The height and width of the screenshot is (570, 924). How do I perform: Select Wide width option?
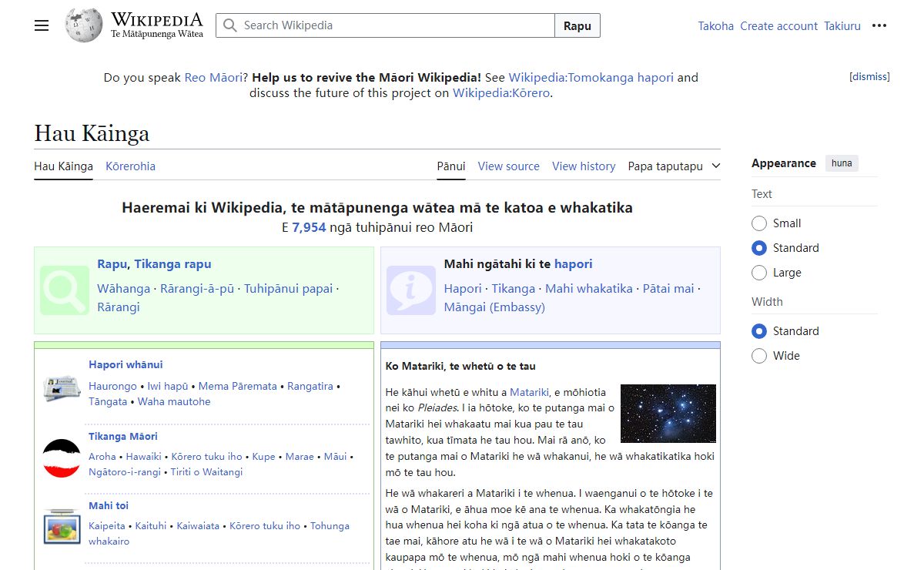(x=759, y=356)
